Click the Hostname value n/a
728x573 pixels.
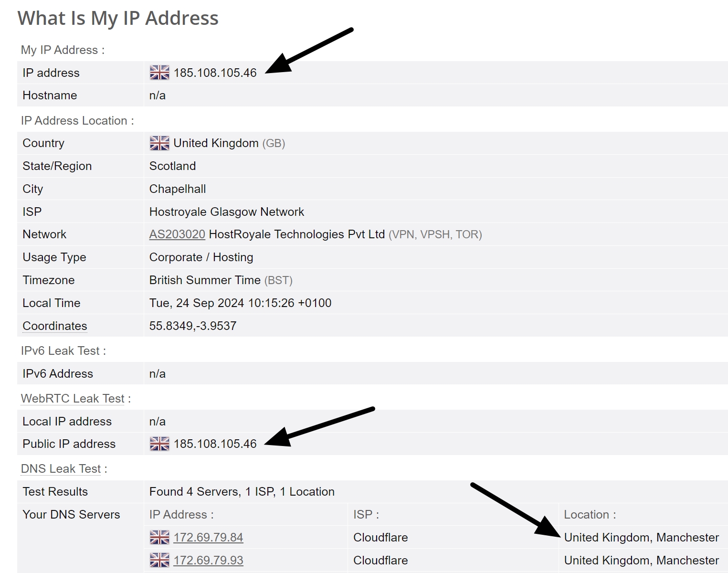[x=157, y=95]
